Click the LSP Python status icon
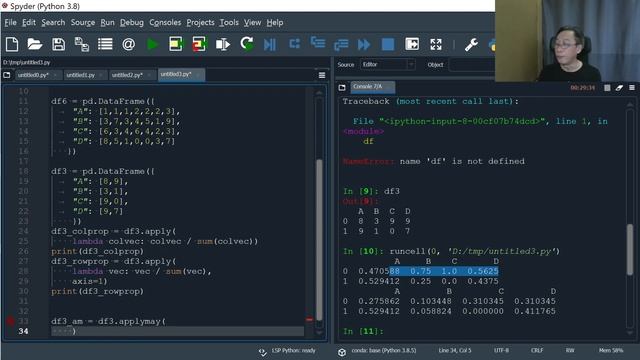This screenshot has height=360, width=640. (x=262, y=351)
